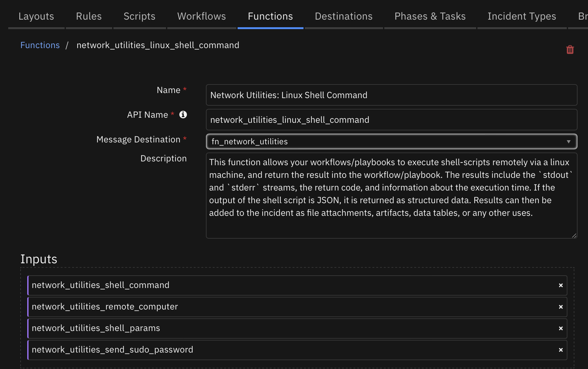Select the network_utilities_send_sudo_password input row
The height and width of the screenshot is (369, 588).
(297, 350)
